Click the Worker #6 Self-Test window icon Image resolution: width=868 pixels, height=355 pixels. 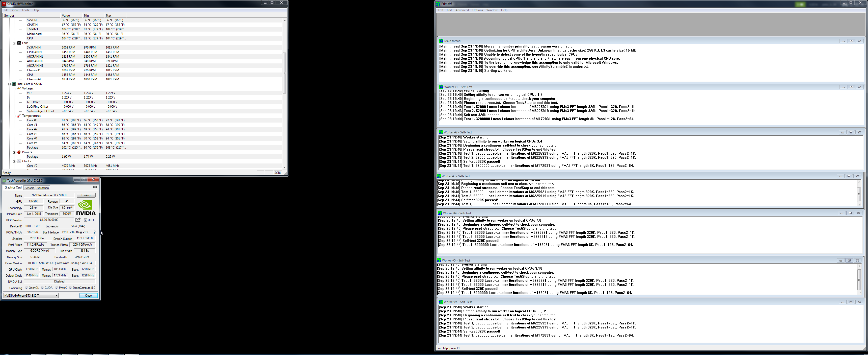(x=441, y=302)
